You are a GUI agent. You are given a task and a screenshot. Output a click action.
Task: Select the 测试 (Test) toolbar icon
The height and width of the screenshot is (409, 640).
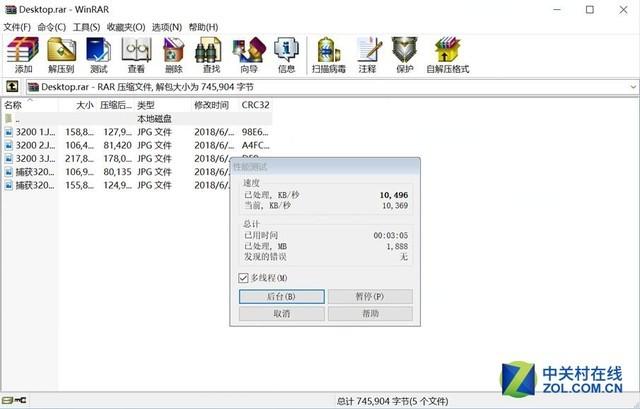pos(98,55)
